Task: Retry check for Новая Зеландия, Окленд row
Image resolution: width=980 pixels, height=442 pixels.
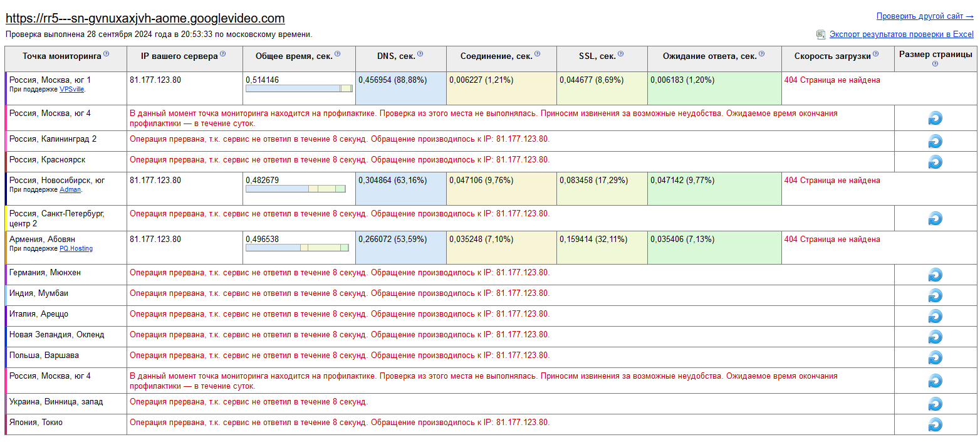Action: click(936, 337)
